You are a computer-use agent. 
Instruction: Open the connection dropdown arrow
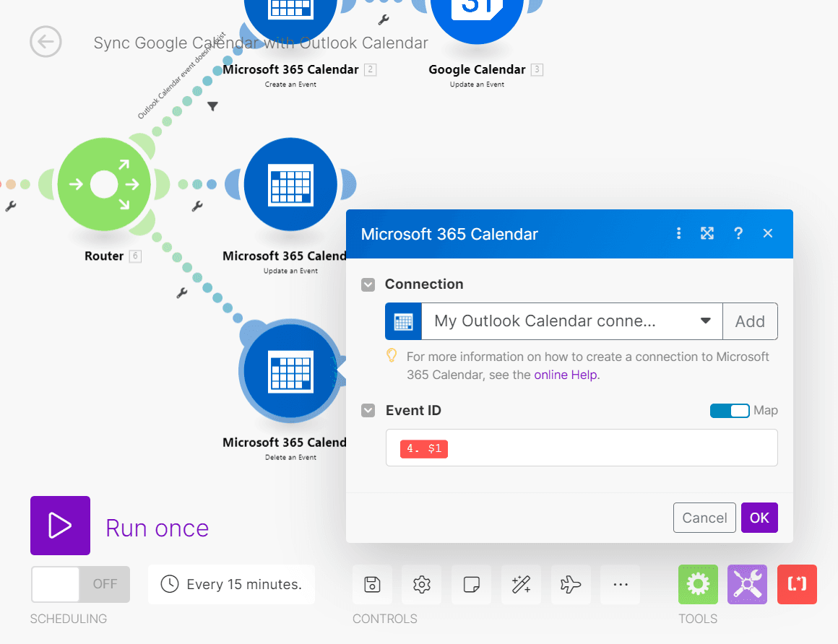point(705,321)
